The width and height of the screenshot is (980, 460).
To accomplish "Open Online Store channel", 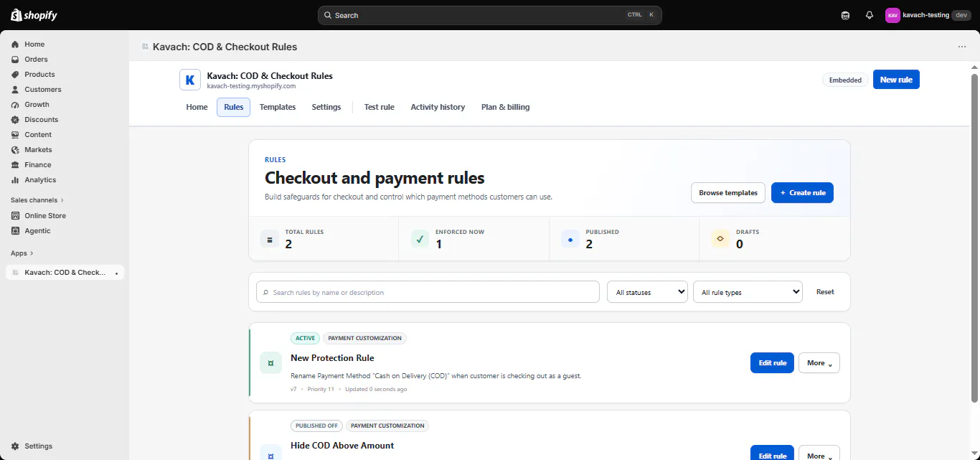I will 45,216.
